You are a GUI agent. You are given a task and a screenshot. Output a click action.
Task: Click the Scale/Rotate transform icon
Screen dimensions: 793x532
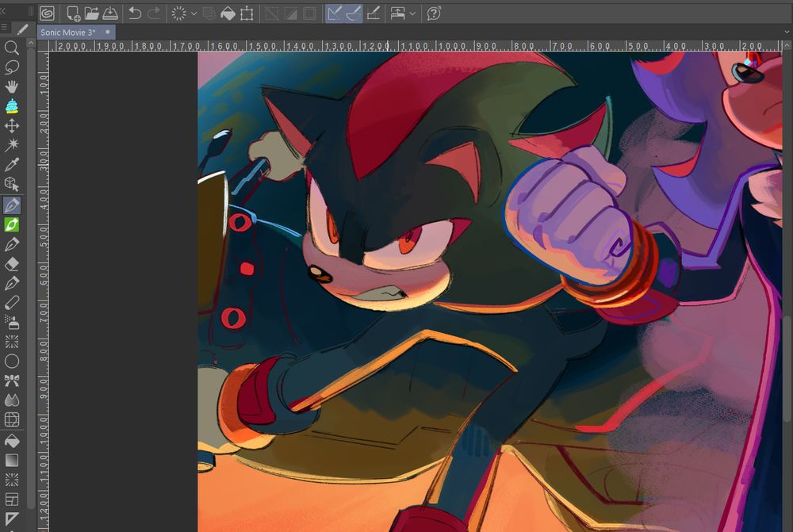(x=247, y=13)
